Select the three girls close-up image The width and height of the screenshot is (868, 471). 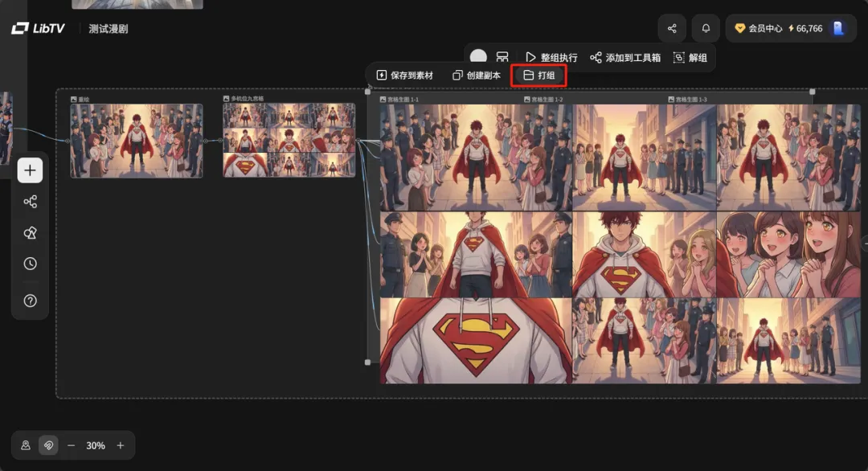(789, 255)
